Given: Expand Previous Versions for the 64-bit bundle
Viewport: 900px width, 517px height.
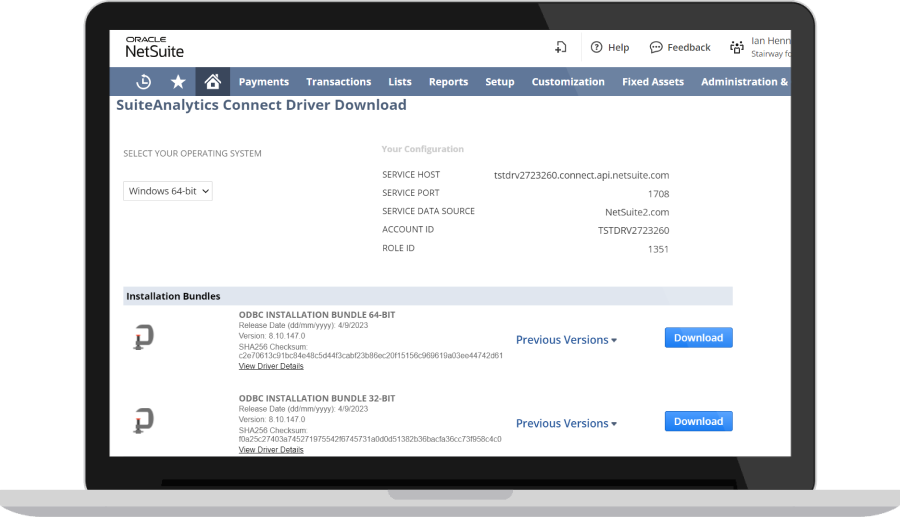Looking at the screenshot, I should [567, 340].
